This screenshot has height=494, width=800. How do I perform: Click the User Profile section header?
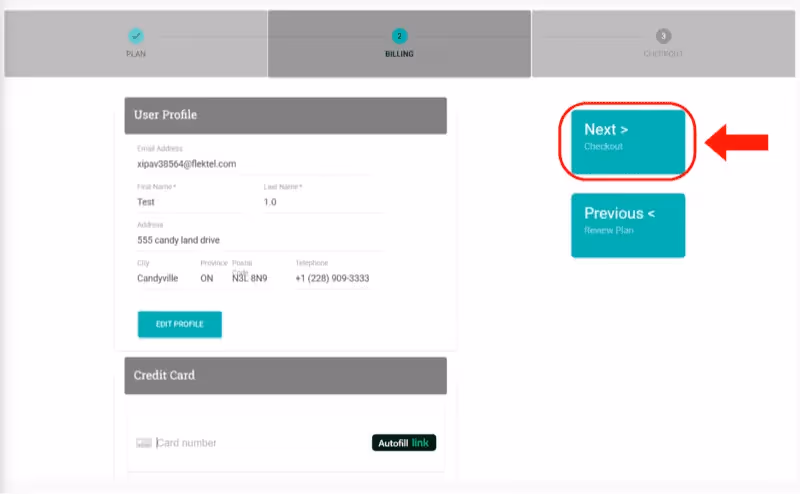pos(285,115)
